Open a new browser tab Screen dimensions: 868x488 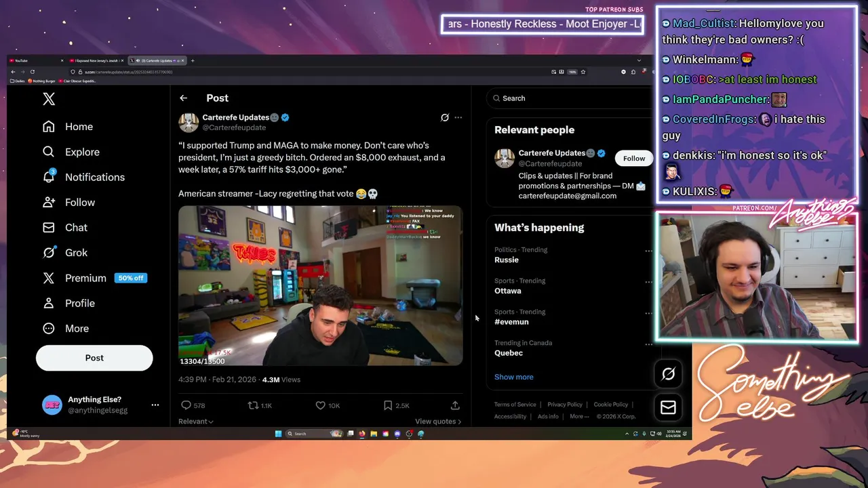tap(193, 61)
